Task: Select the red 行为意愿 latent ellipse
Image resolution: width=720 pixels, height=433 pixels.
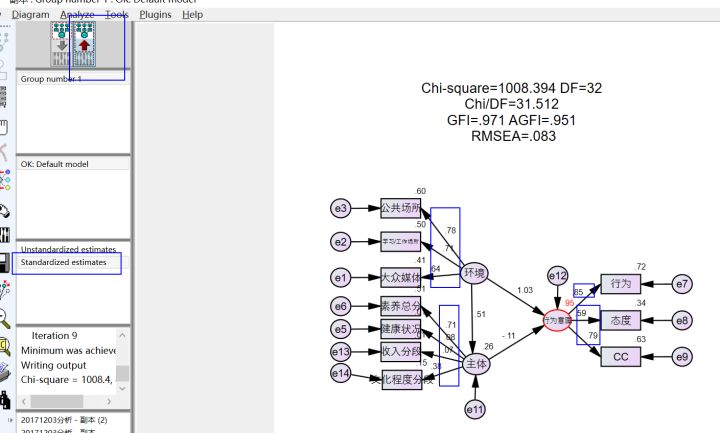Action: pyautogui.click(x=557, y=321)
